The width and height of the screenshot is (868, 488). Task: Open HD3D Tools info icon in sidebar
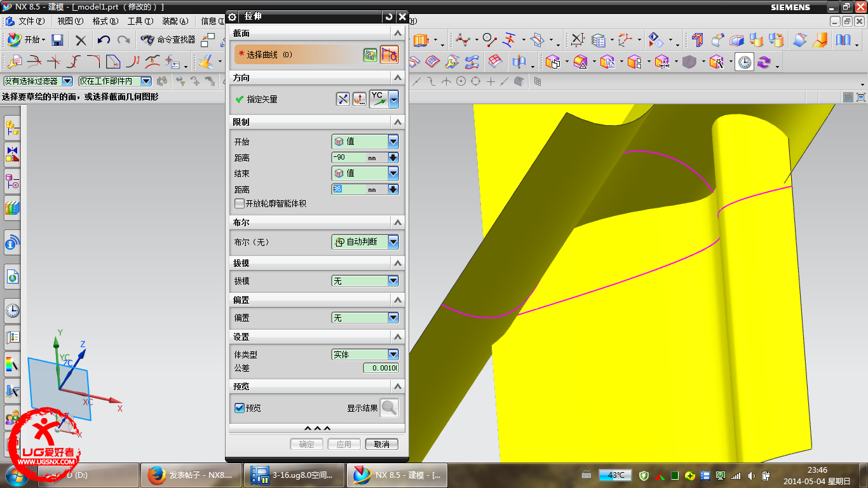(12, 242)
